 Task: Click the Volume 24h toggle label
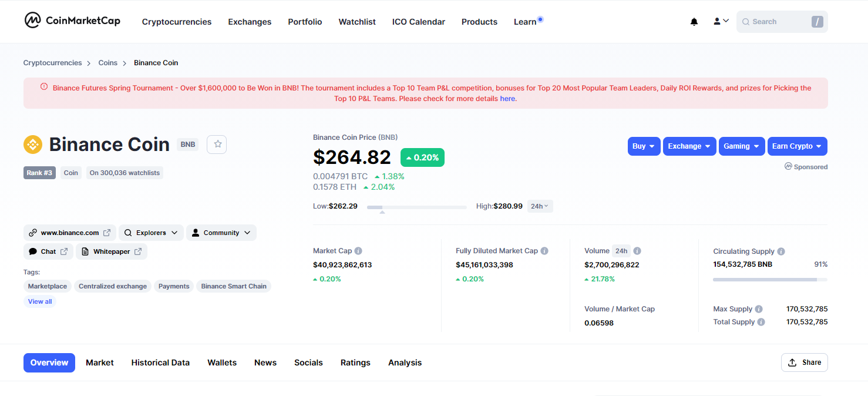[621, 251]
